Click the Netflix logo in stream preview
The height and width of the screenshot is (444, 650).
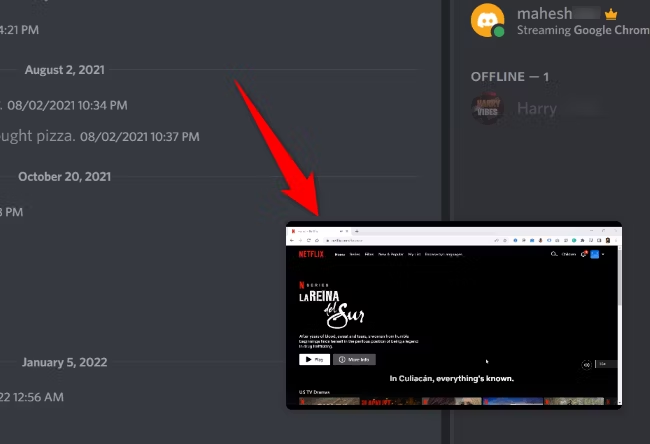(310, 254)
